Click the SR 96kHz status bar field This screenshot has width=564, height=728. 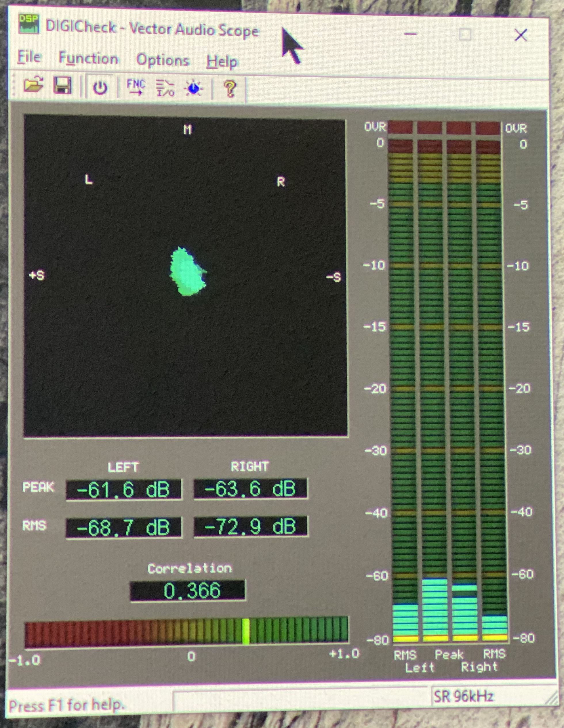click(464, 696)
